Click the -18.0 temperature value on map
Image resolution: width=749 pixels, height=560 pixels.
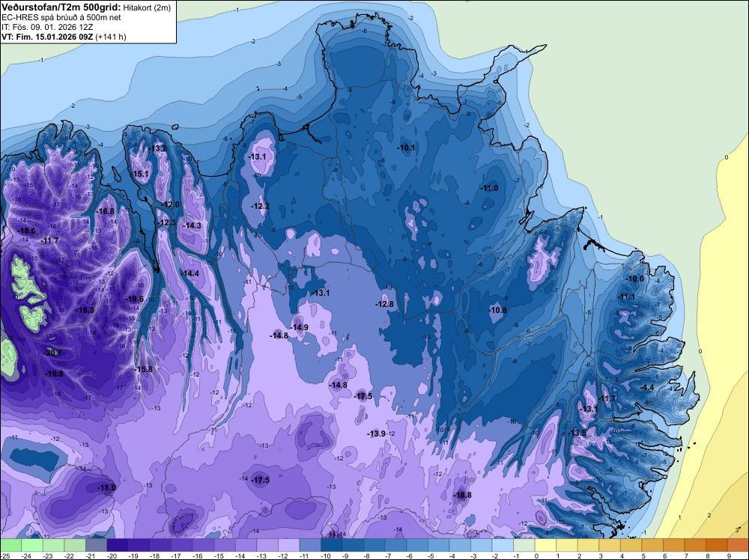106,487
